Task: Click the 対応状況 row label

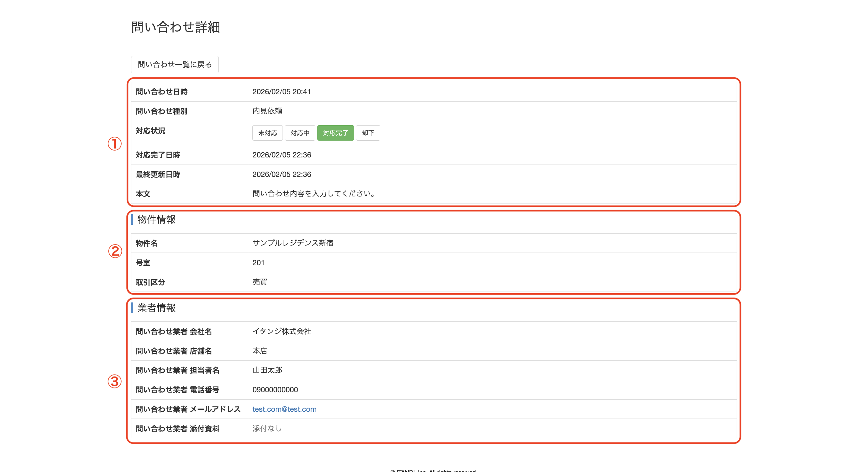Action: (150, 131)
